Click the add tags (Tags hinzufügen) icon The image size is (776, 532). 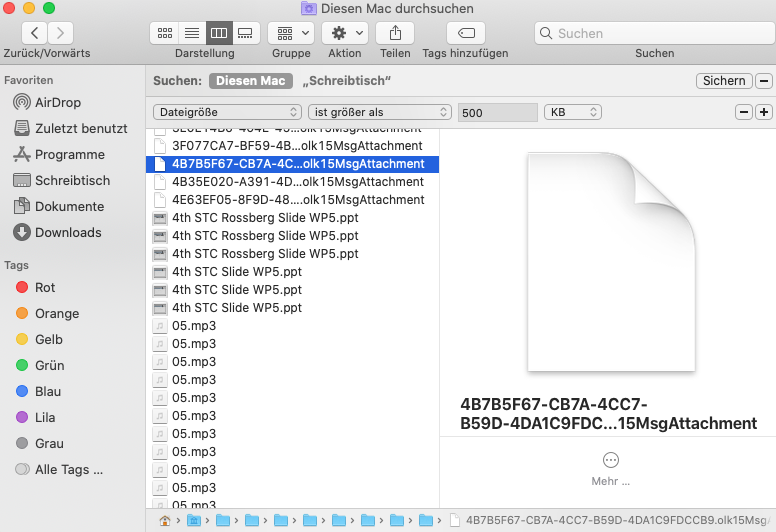coord(465,33)
